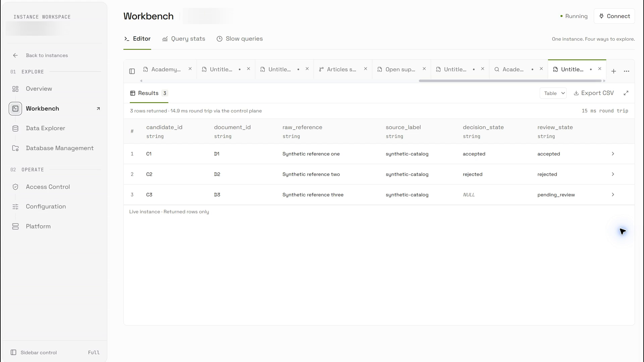The height and width of the screenshot is (362, 644).
Task: Open Workbench in new window arrow
Action: pyautogui.click(x=98, y=109)
